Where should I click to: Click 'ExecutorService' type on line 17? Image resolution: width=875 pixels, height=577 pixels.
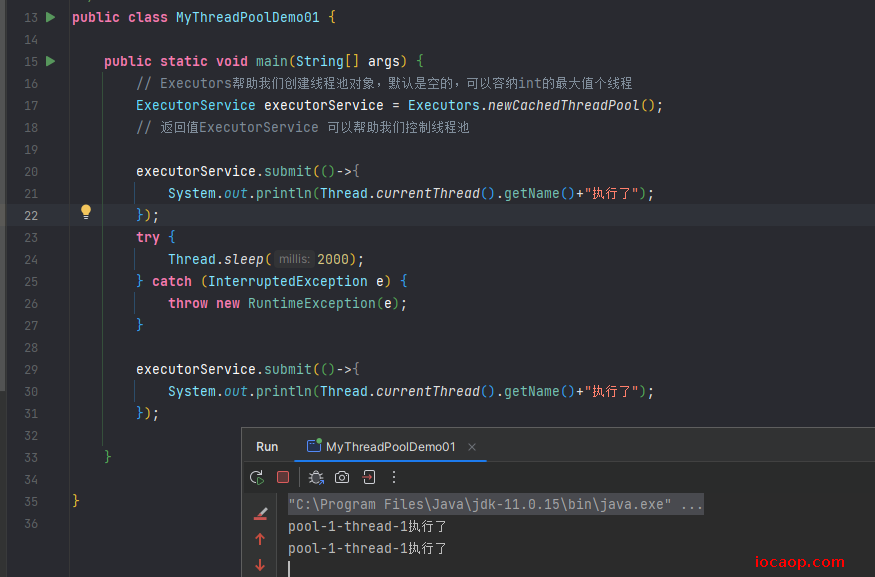[x=195, y=105]
